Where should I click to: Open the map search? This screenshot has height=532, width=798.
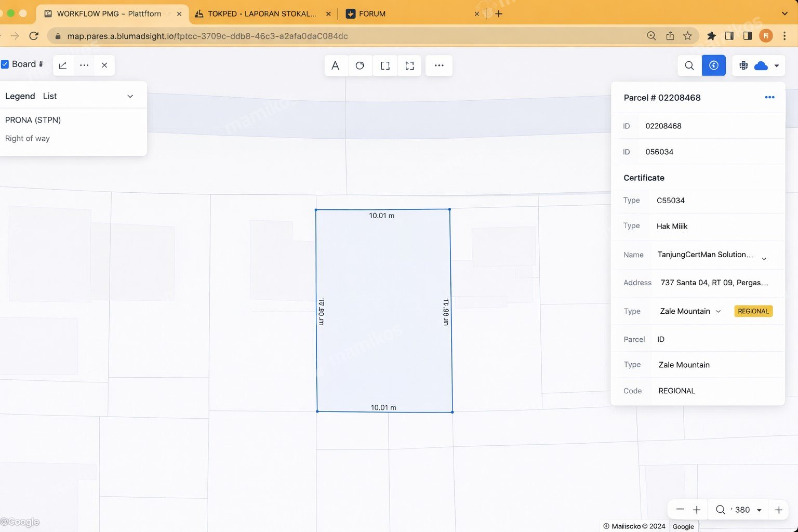point(689,65)
